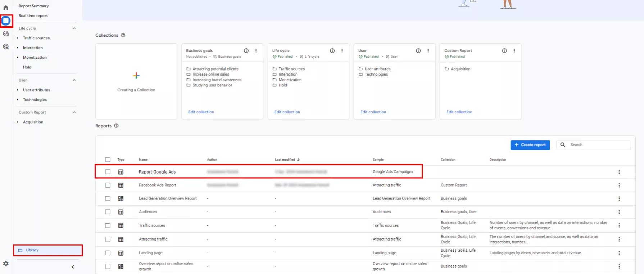Viewport: 644px width, 274px height.
Task: Check the Facebook Ads Report row checkbox
Action: [x=108, y=185]
